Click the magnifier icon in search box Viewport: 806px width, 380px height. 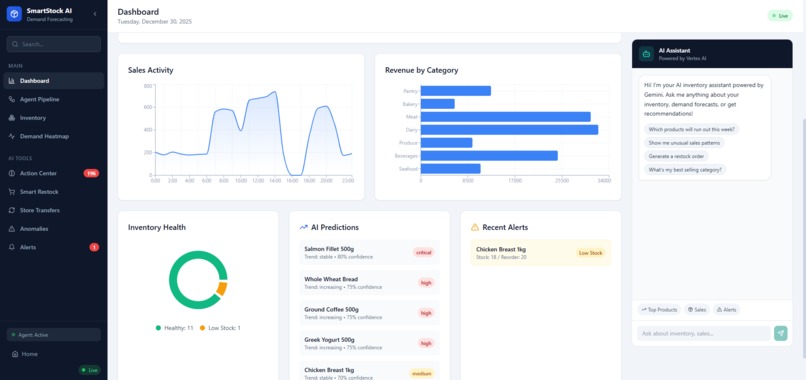click(15, 44)
